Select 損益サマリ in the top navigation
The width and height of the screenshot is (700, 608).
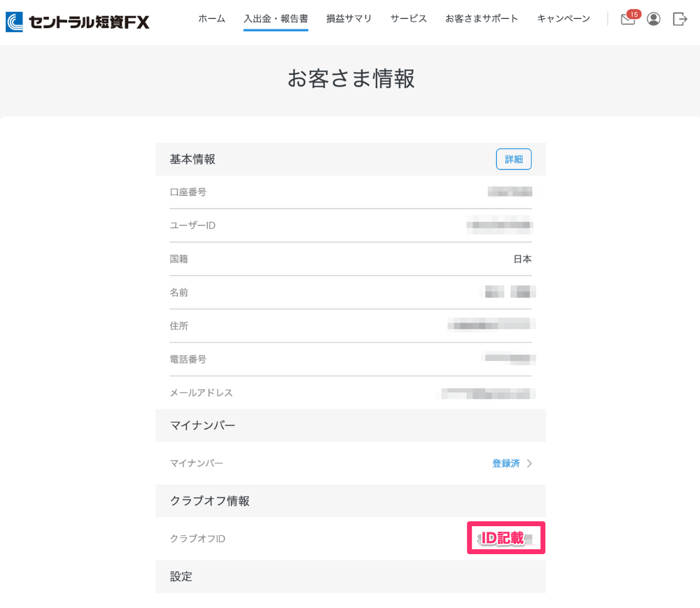(x=349, y=19)
